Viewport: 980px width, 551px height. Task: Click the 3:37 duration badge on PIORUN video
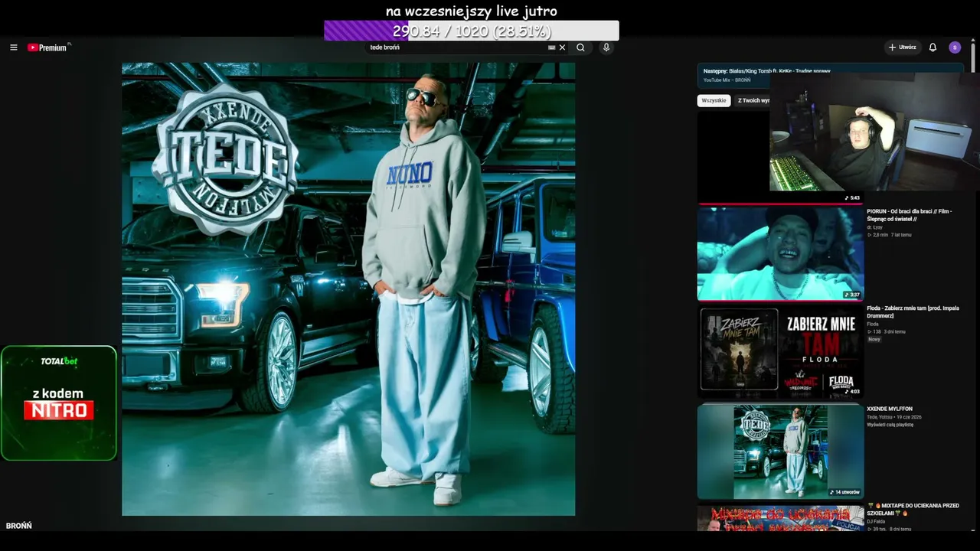point(851,295)
